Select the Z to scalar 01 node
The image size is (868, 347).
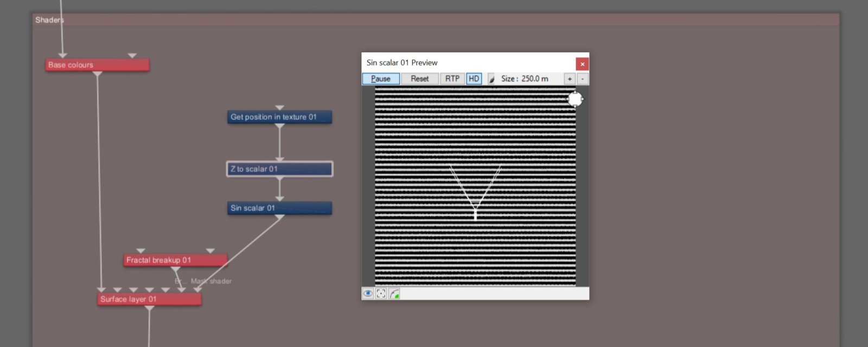(x=279, y=169)
